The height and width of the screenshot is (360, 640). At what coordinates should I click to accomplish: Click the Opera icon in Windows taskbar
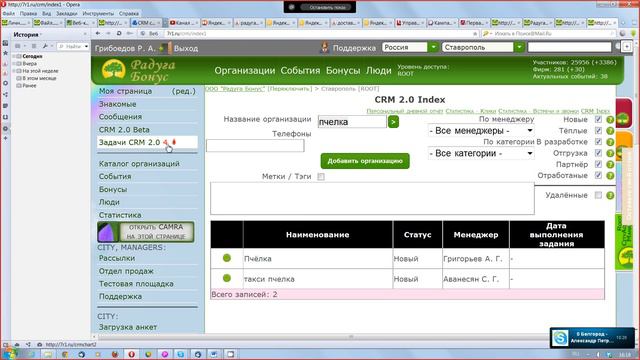coord(131,354)
